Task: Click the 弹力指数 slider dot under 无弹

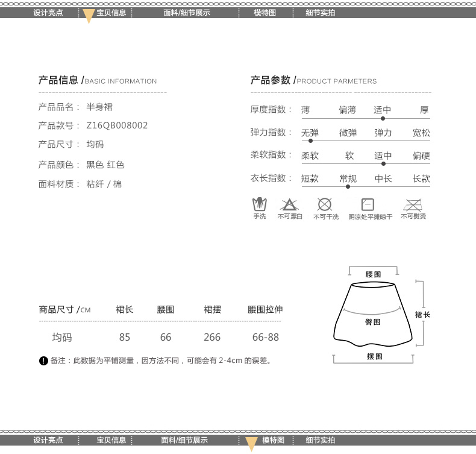Action: coord(310,141)
